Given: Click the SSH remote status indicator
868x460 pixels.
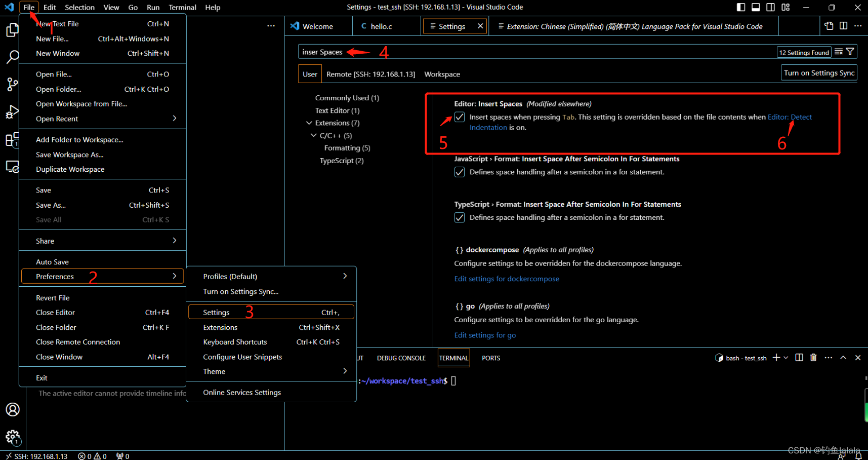Looking at the screenshot, I should (x=36, y=456).
